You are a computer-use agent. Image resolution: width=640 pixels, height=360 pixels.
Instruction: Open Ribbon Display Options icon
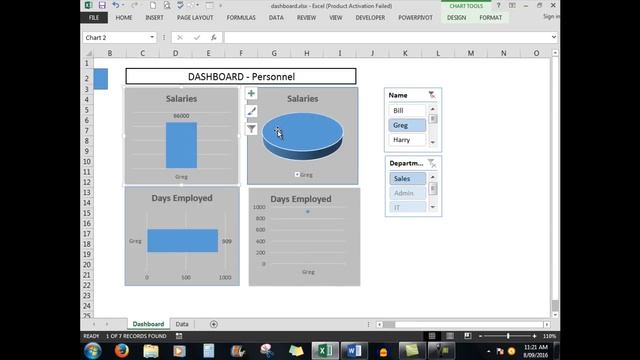click(512, 5)
